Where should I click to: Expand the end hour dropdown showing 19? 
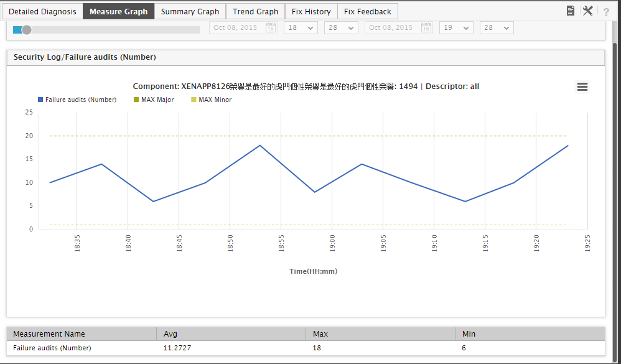coord(456,28)
